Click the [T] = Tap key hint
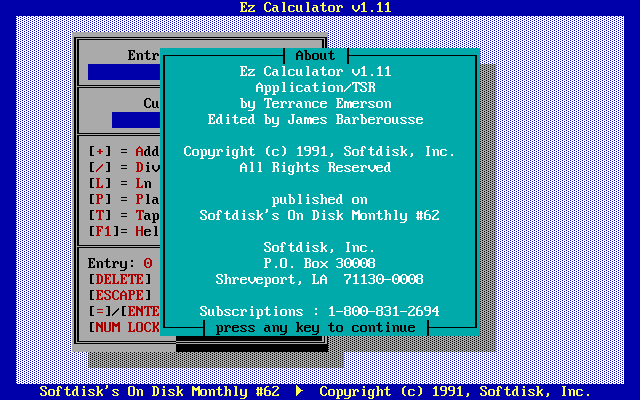Viewport: 640px width, 400px height. point(124,215)
